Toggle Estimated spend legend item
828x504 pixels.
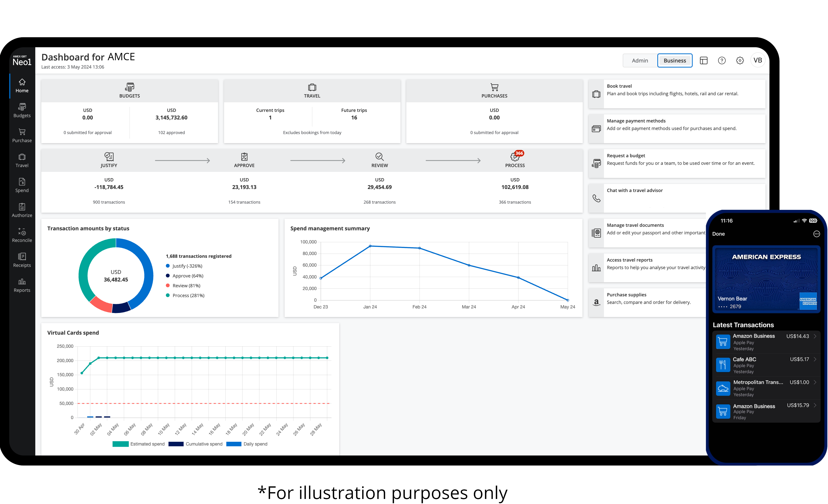(x=138, y=444)
